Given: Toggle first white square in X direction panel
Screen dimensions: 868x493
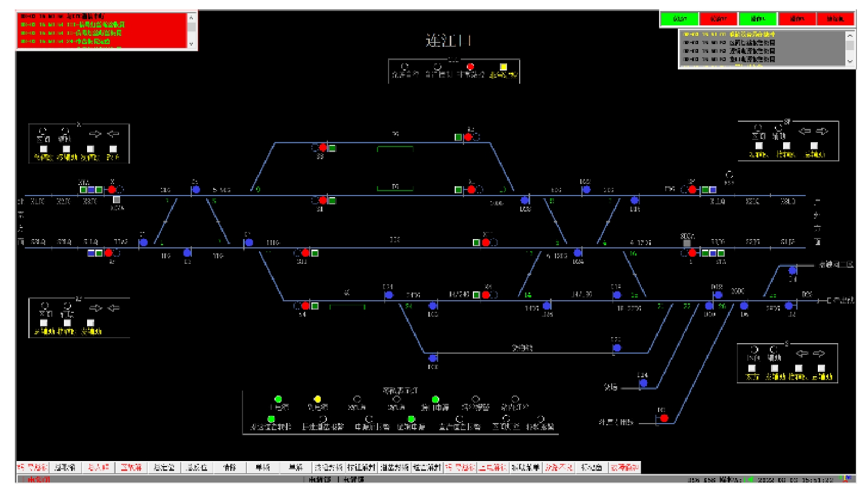Looking at the screenshot, I should click(44, 149).
